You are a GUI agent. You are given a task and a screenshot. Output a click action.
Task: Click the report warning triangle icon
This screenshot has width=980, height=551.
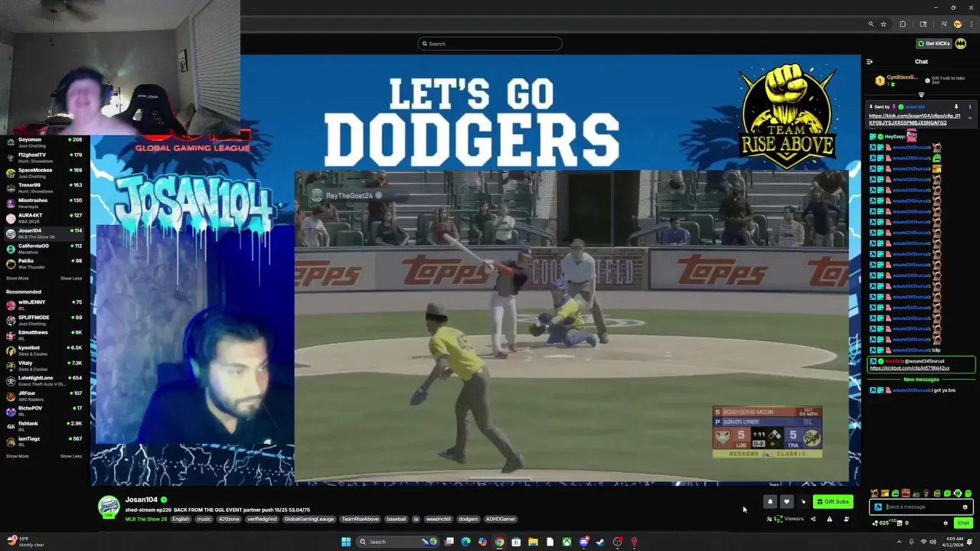click(829, 519)
